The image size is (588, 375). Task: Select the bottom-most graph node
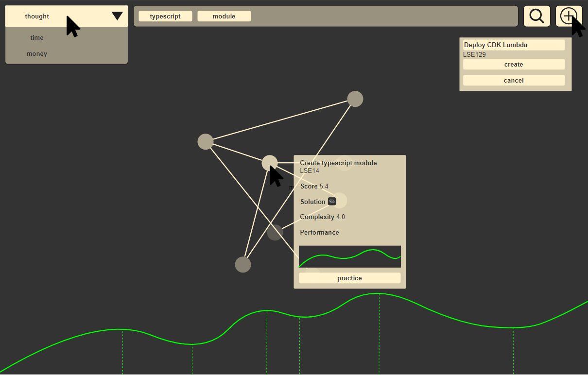coord(243,265)
